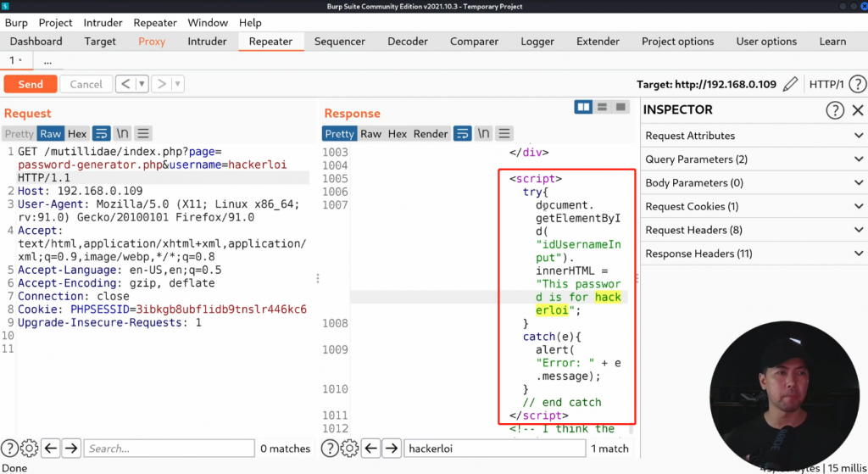Switch to side-by-side layout view
The height and width of the screenshot is (474, 868).
point(583,107)
